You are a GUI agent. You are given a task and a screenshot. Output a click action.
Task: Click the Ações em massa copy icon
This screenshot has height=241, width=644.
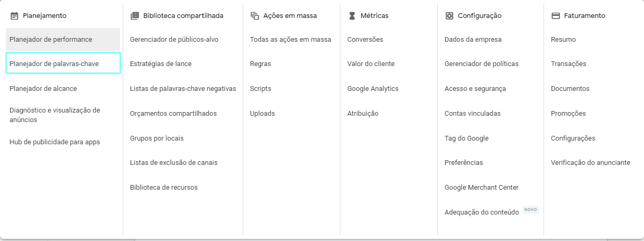click(x=255, y=16)
